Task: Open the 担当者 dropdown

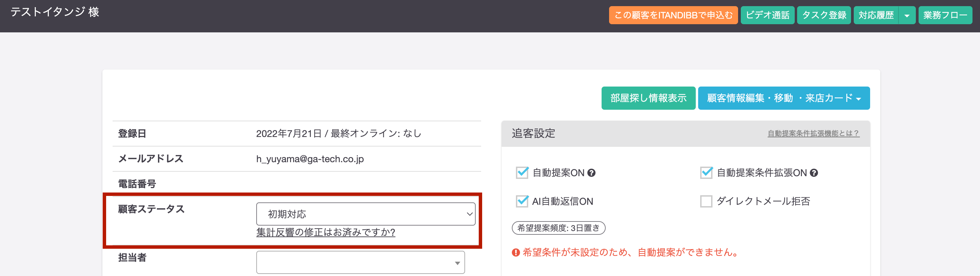Action: pyautogui.click(x=360, y=262)
